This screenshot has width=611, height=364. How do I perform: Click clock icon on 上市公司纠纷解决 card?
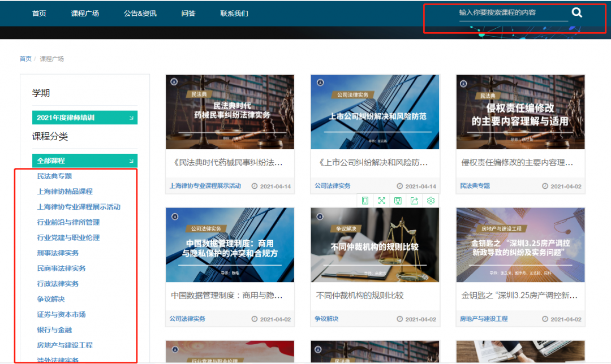400,186
